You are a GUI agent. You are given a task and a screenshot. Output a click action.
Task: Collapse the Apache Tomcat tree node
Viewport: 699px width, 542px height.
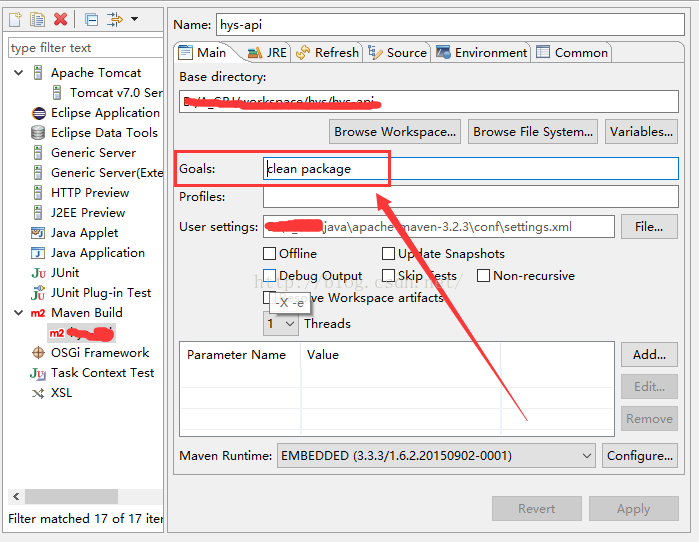click(18, 72)
